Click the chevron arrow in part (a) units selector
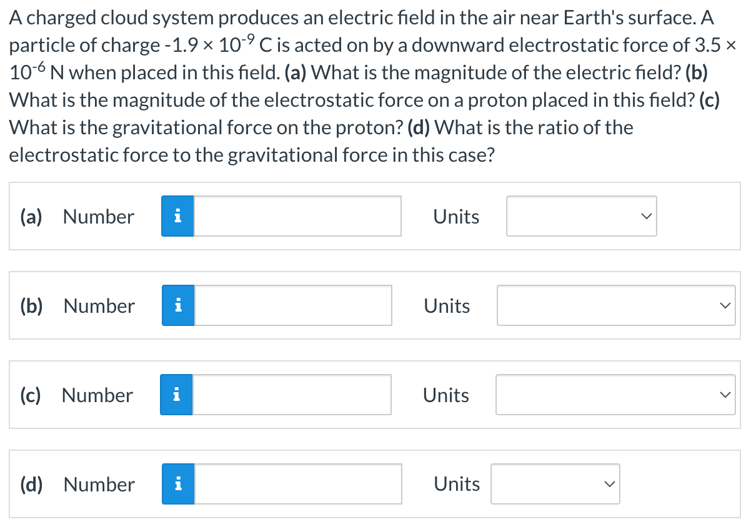The image size is (756, 532). point(647,216)
